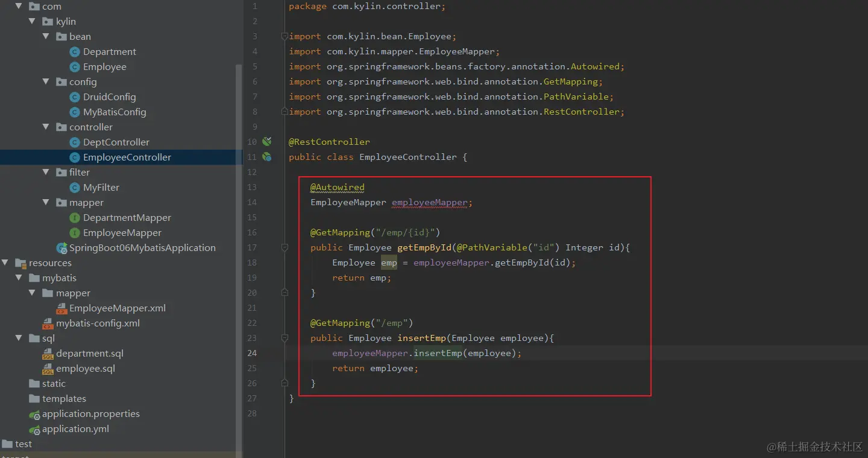Image resolution: width=868 pixels, height=458 pixels.
Task: Click the DeptController class icon
Action: point(75,142)
